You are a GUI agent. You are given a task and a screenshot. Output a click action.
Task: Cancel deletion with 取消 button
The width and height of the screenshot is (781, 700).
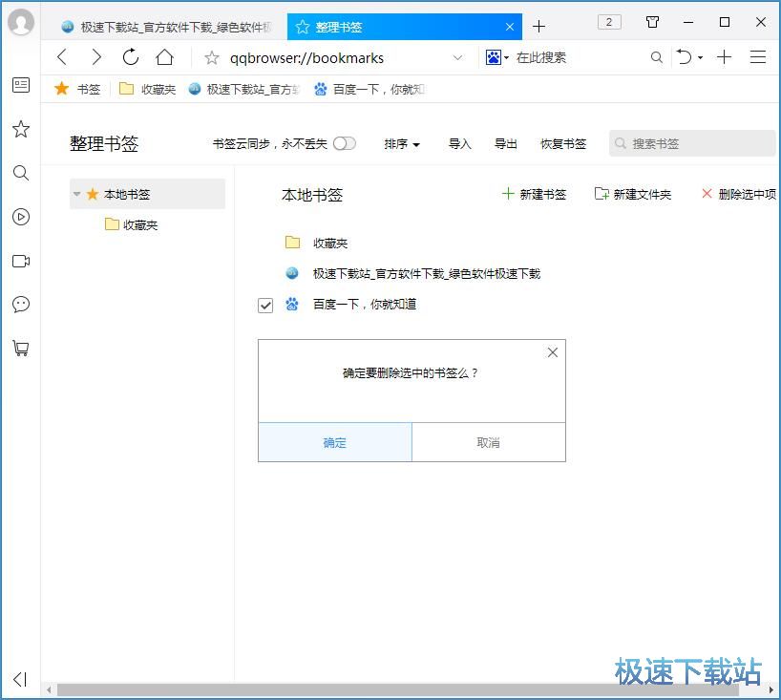(x=489, y=442)
